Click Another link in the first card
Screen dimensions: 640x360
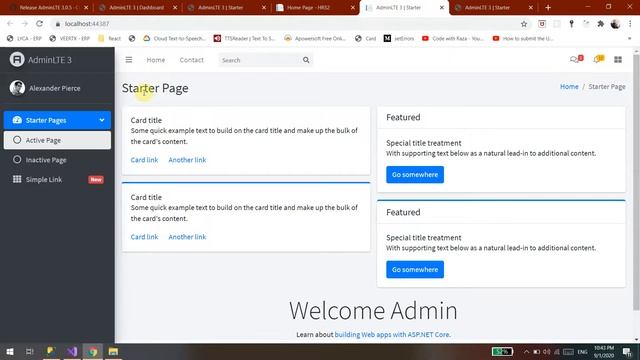(187, 160)
